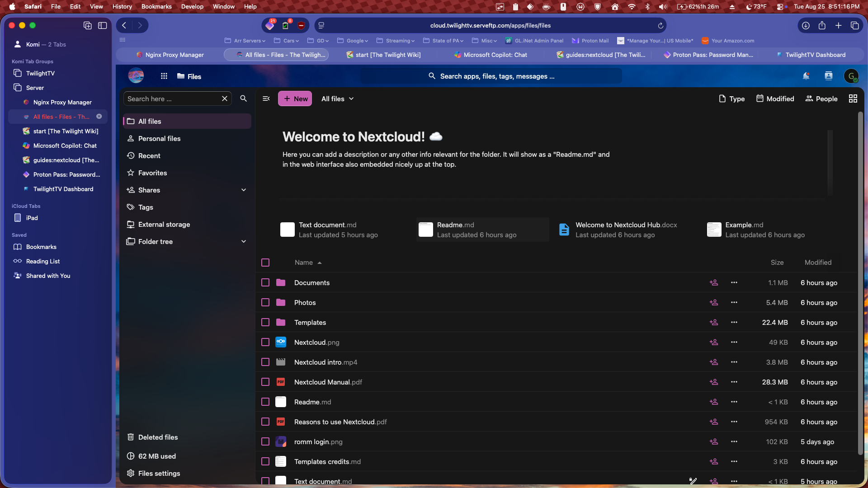The image size is (868, 488).
Task: Reload the page in Safari
Action: tap(660, 26)
